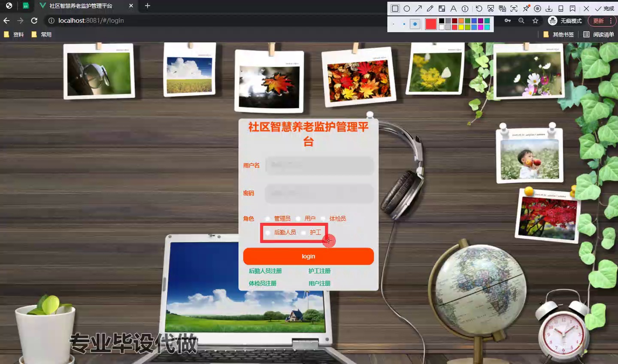Screen dimensions: 618x364
Task: Choose the largest stroke size dot
Action: (x=415, y=24)
